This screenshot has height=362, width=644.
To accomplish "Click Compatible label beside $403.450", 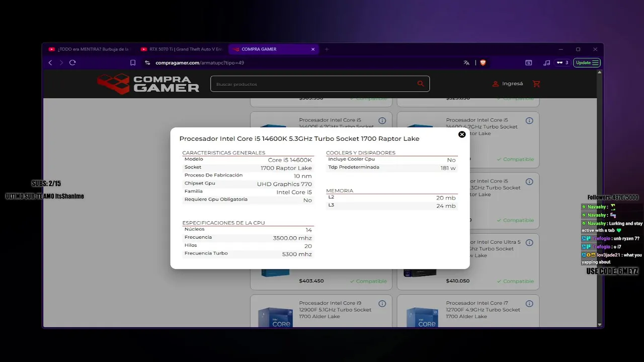I will [368, 281].
